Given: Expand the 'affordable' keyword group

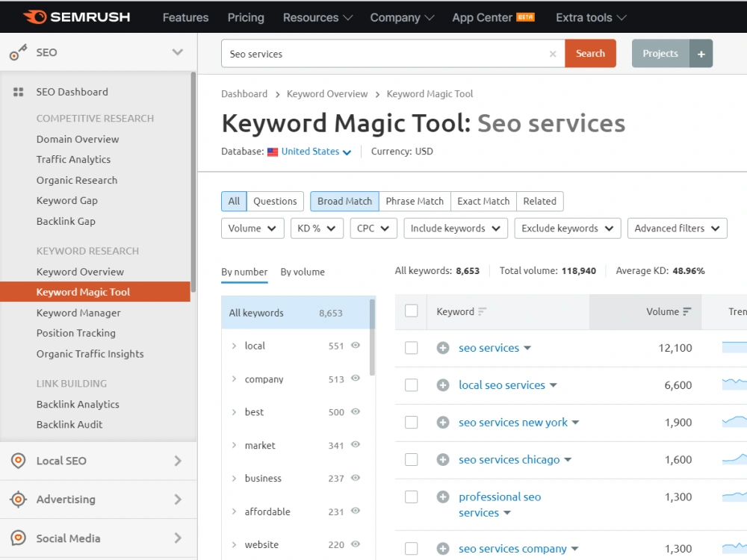Looking at the screenshot, I should [x=234, y=511].
